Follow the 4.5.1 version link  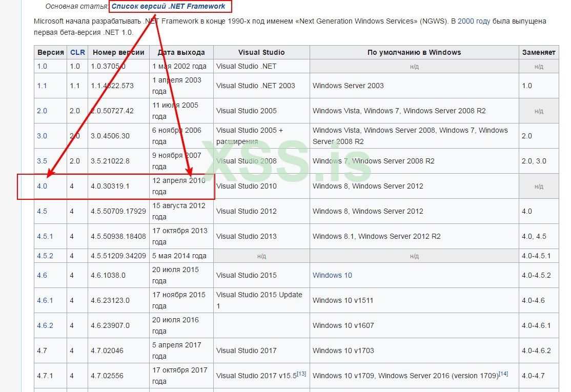pos(45,236)
